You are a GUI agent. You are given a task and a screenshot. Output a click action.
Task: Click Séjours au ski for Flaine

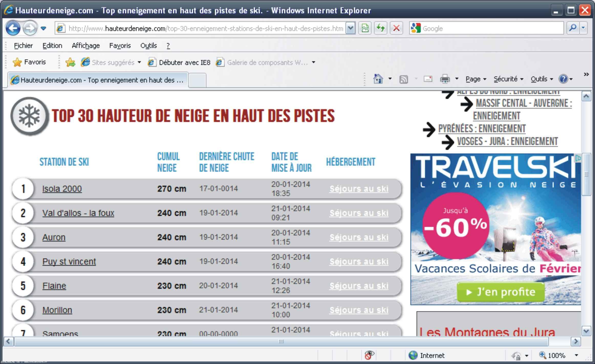[359, 286]
